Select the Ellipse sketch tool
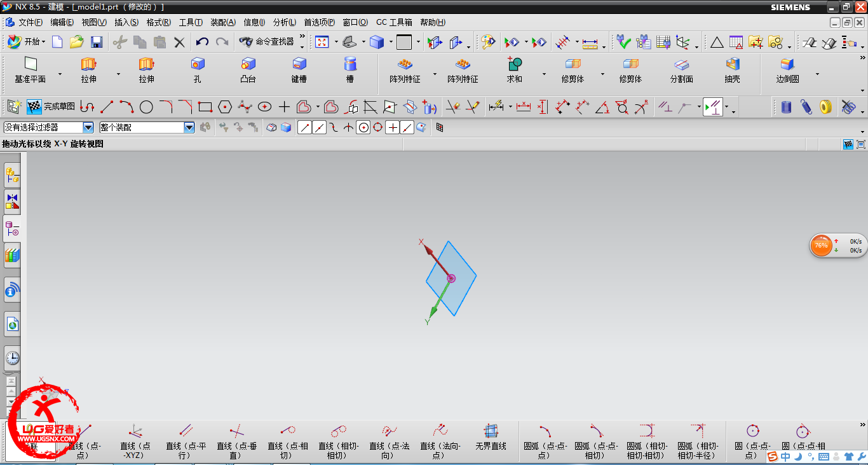 [x=264, y=107]
